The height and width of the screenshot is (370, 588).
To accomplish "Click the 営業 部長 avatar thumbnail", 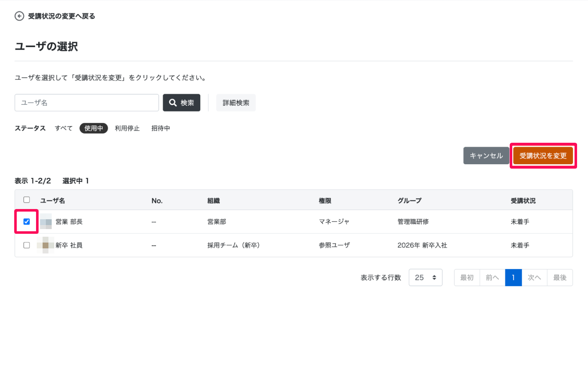I will pyautogui.click(x=46, y=221).
